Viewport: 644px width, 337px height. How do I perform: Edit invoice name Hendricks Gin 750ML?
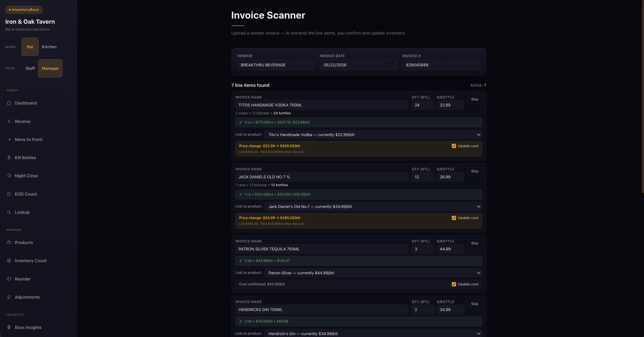322,309
